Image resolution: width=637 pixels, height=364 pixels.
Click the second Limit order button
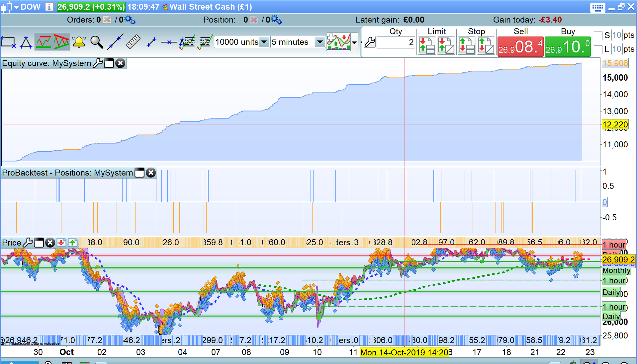point(446,45)
